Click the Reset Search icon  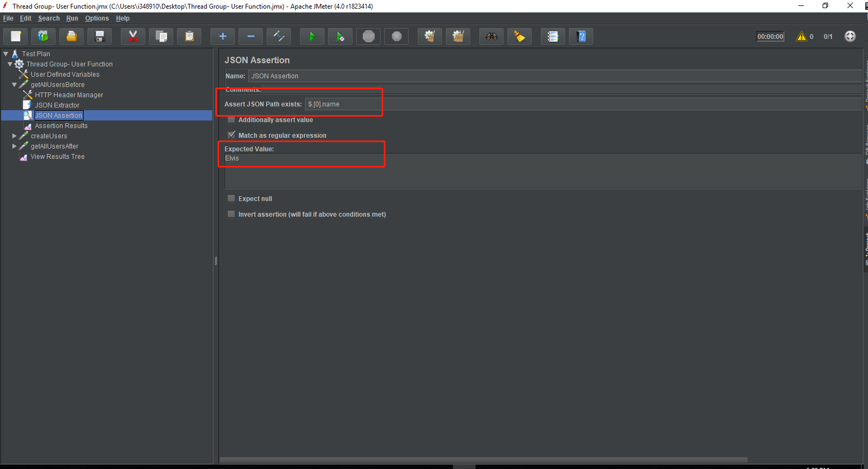(x=519, y=36)
